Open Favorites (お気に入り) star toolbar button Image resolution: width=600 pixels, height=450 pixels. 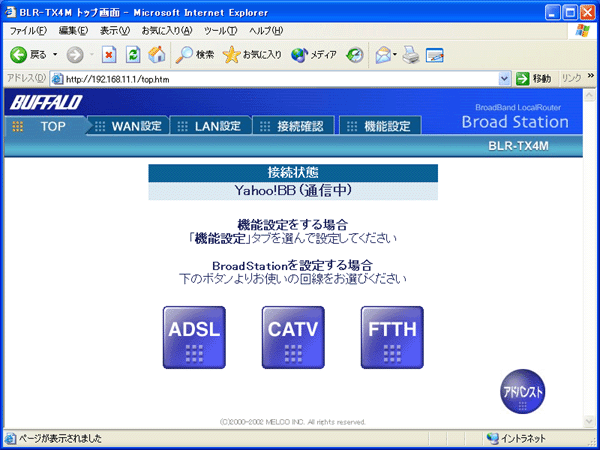252,55
